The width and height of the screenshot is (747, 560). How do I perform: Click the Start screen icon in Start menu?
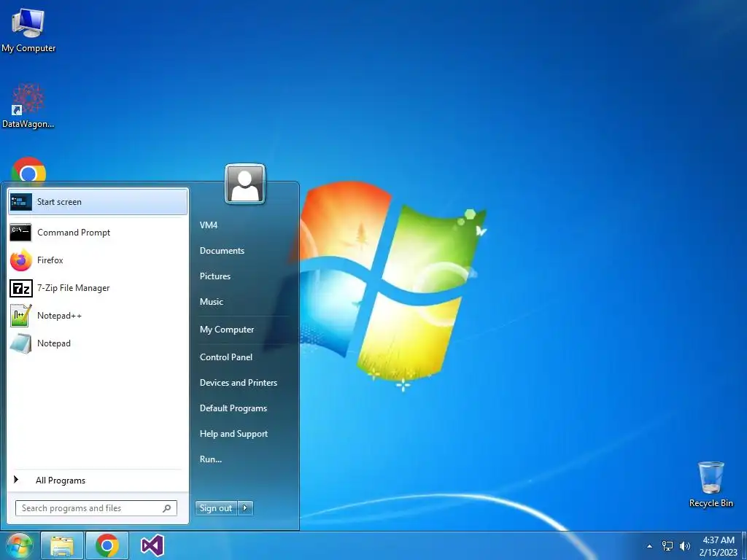[20, 202]
